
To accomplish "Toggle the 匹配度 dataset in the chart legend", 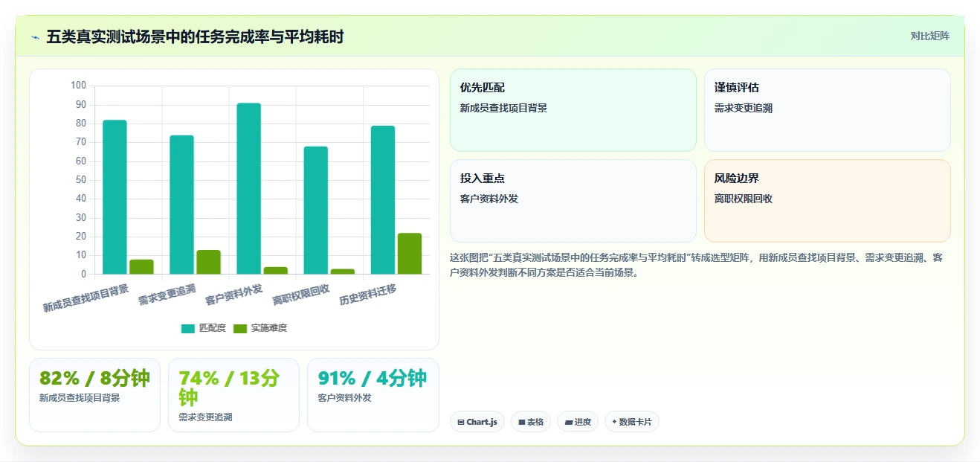I will [x=204, y=328].
